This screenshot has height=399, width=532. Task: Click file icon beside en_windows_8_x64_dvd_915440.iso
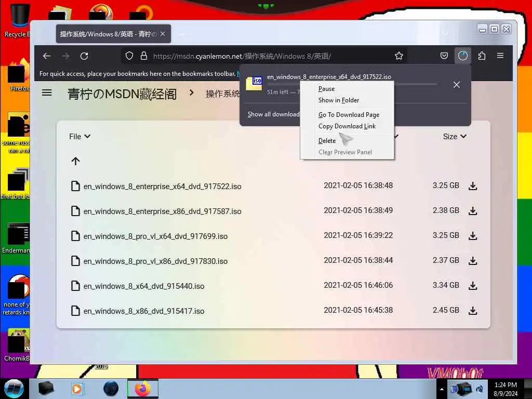[75, 286]
